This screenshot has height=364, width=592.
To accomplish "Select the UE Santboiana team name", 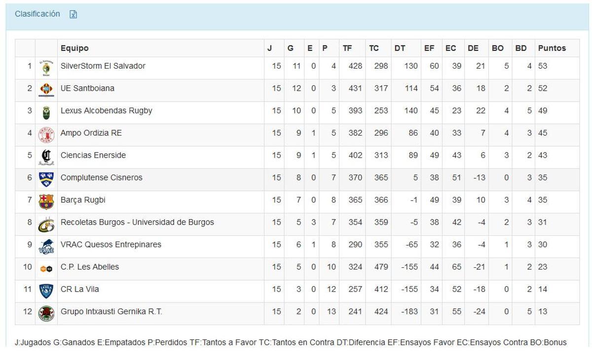I will [87, 88].
